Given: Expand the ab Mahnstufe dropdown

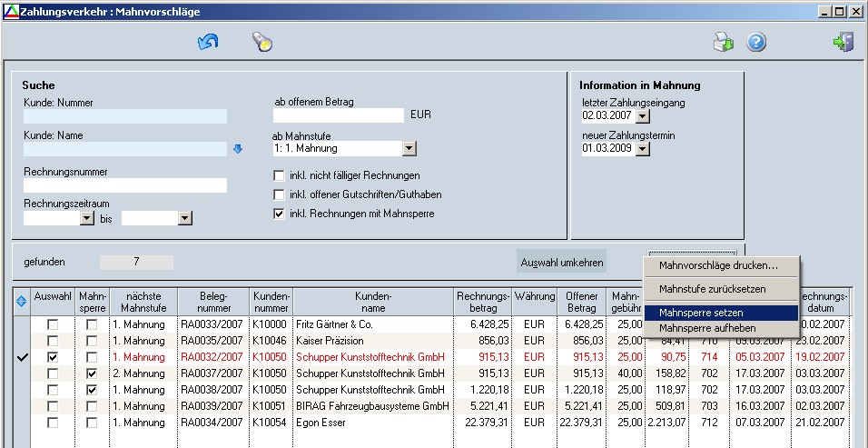Looking at the screenshot, I should [x=409, y=149].
